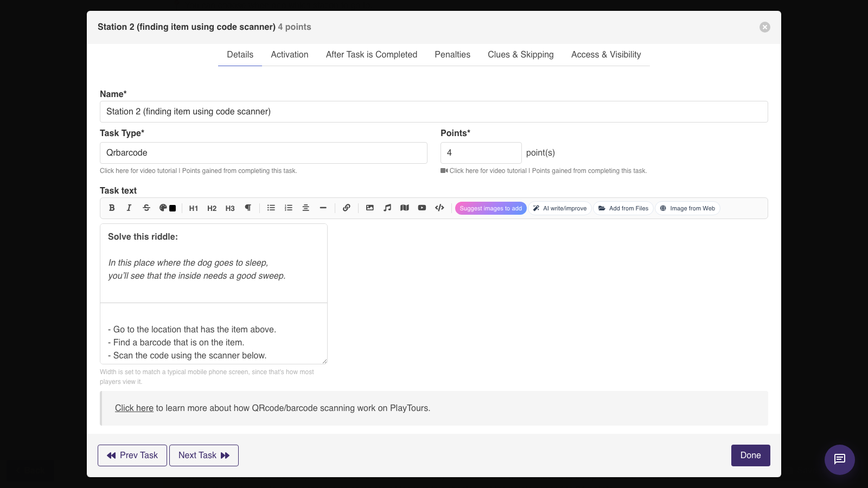Insert a hyperlink with the link icon
The width and height of the screenshot is (868, 488).
pos(347,208)
